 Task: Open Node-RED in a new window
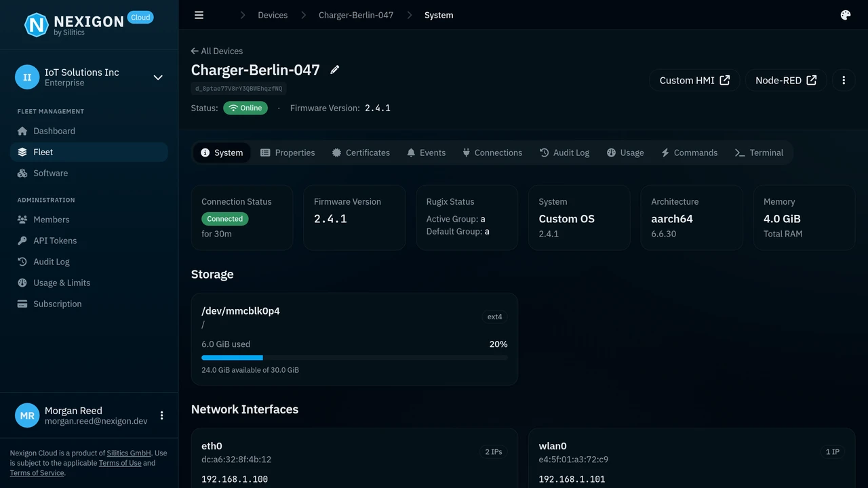point(785,80)
